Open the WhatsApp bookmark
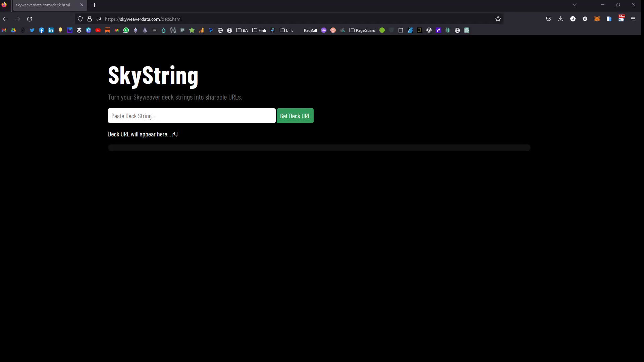The height and width of the screenshot is (362, 644). [x=126, y=30]
